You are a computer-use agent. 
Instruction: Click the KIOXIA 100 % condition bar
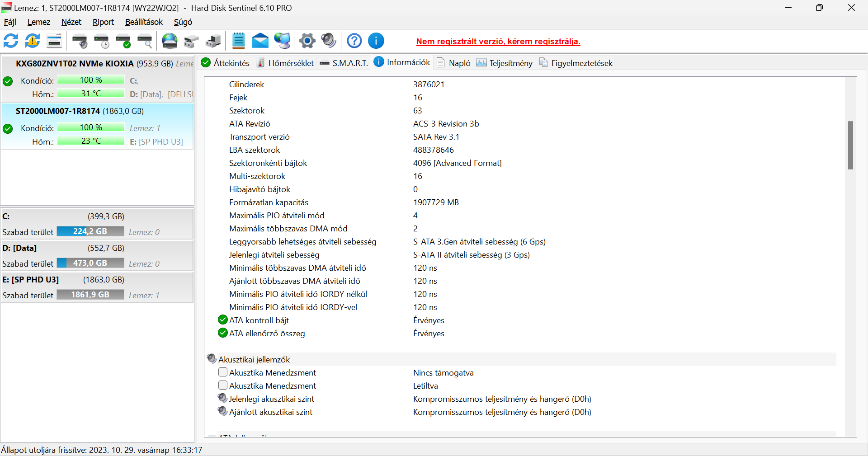point(91,80)
